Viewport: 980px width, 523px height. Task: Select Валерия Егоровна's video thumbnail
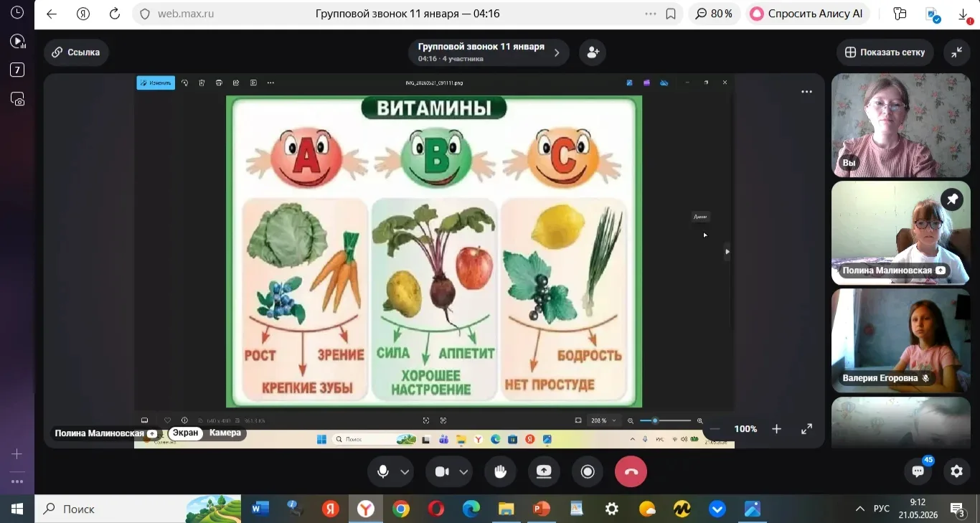click(900, 340)
